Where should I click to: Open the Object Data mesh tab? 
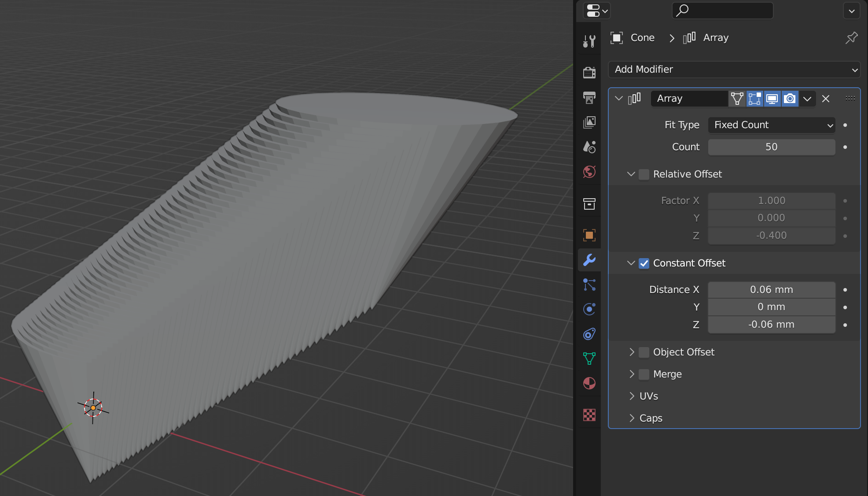coord(589,359)
